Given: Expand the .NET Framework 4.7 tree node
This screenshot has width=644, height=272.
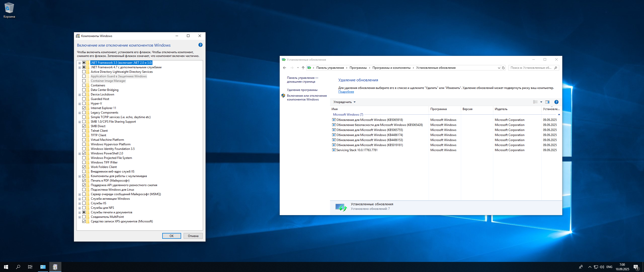Looking at the screenshot, I should 80,67.
